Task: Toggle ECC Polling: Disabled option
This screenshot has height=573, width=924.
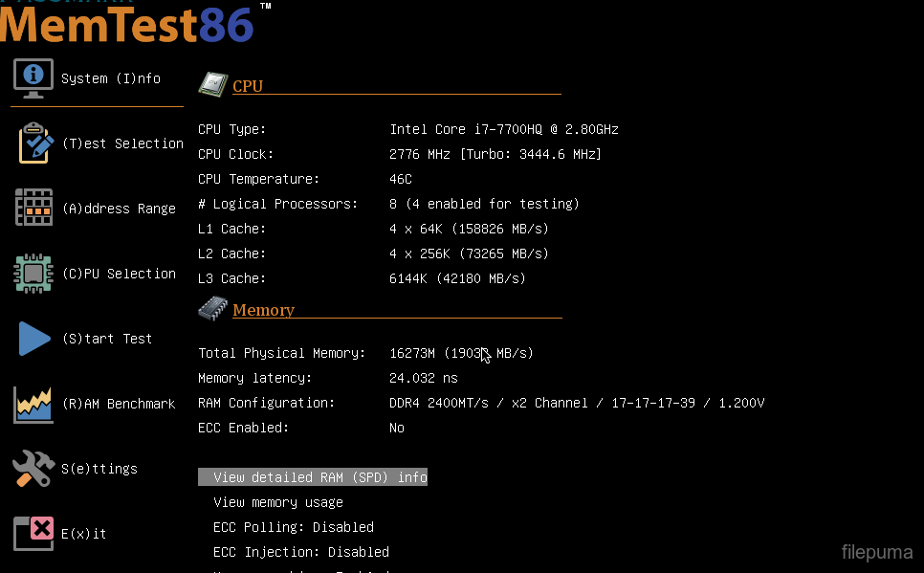Action: coord(293,527)
